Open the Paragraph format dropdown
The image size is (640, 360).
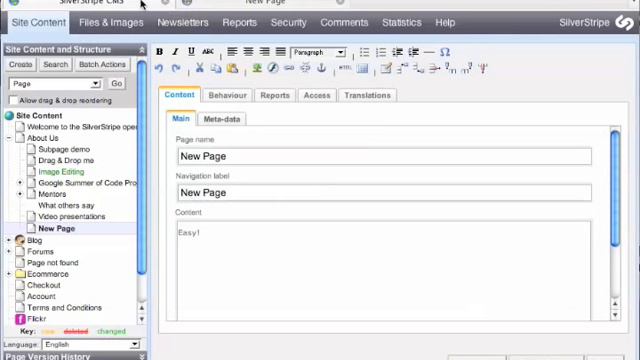pyautogui.click(x=318, y=52)
